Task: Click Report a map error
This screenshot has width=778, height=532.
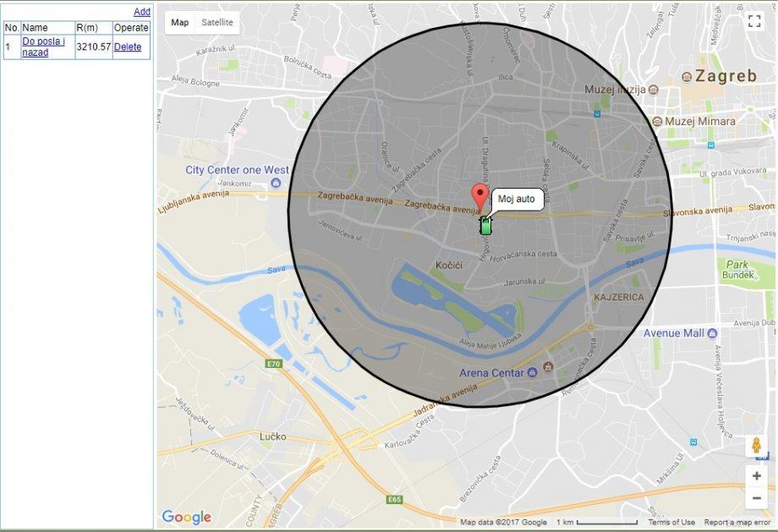Action: [737, 522]
